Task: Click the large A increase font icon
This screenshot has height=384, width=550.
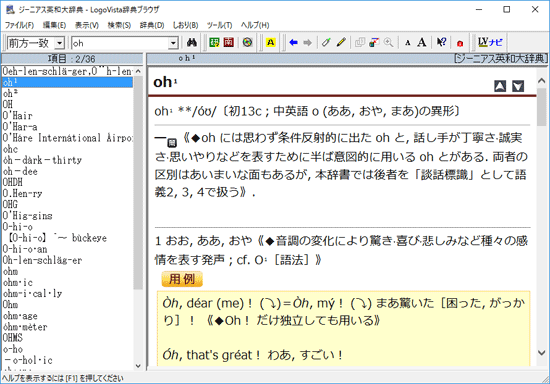Action: coord(422,43)
